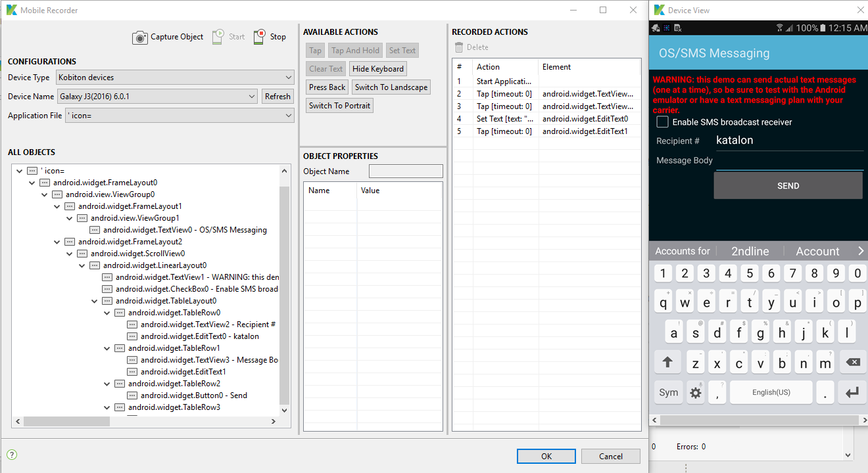
Task: Click the Stop recording icon
Action: coord(258,37)
